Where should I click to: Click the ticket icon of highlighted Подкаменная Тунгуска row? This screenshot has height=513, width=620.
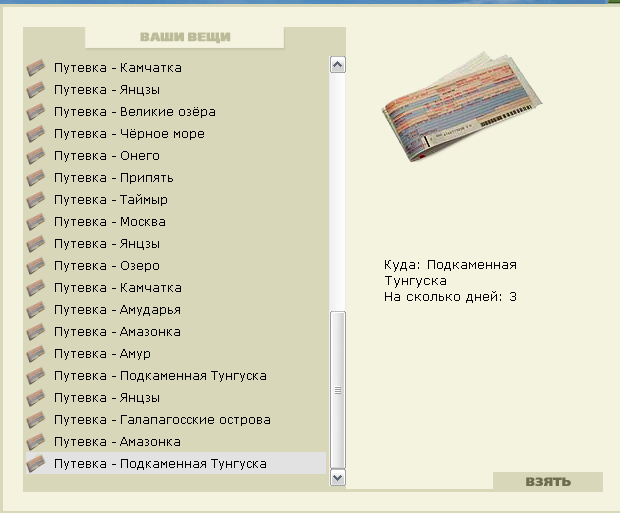pyautogui.click(x=36, y=464)
